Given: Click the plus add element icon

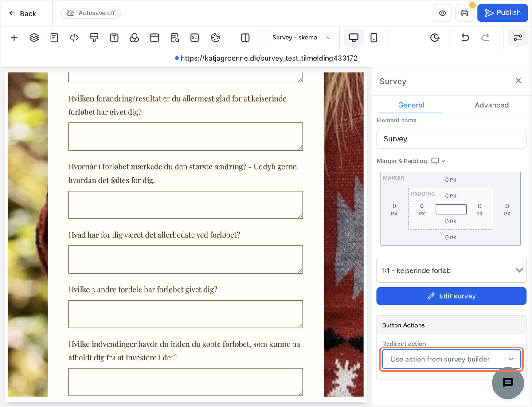Looking at the screenshot, I should [x=14, y=38].
